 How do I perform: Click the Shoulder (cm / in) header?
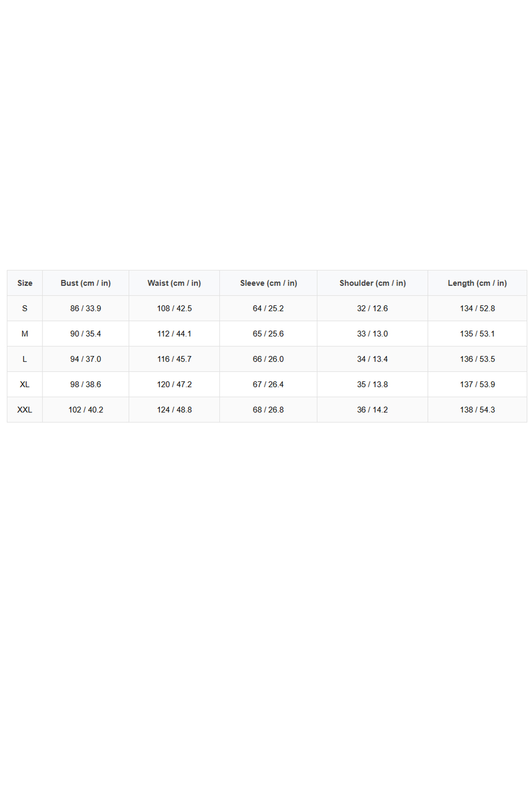click(x=373, y=283)
